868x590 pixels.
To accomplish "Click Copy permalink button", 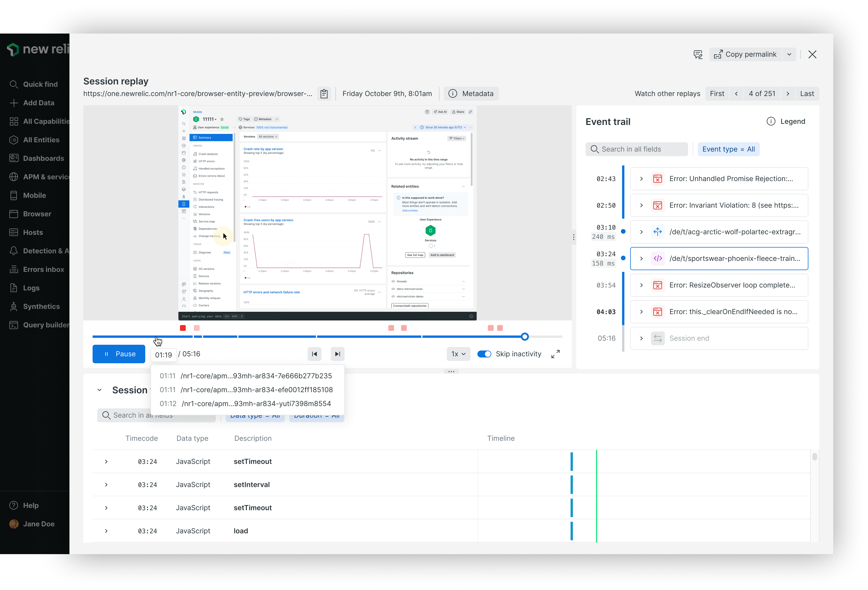I will tap(745, 55).
